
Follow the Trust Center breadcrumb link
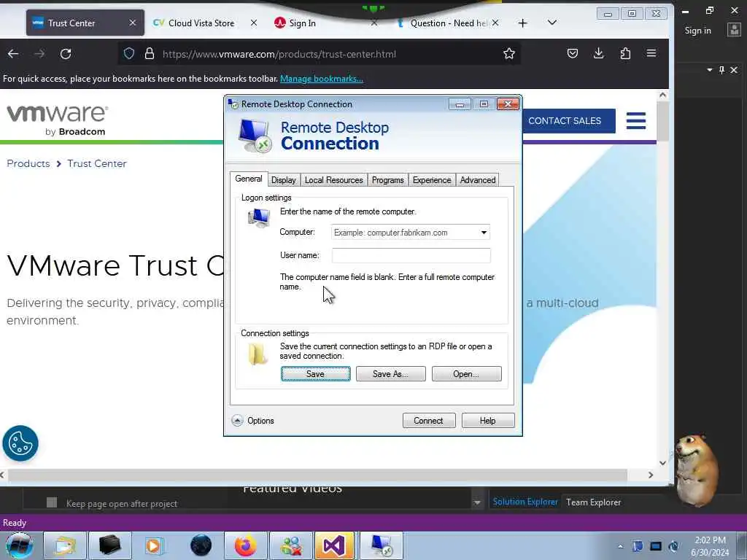click(97, 163)
